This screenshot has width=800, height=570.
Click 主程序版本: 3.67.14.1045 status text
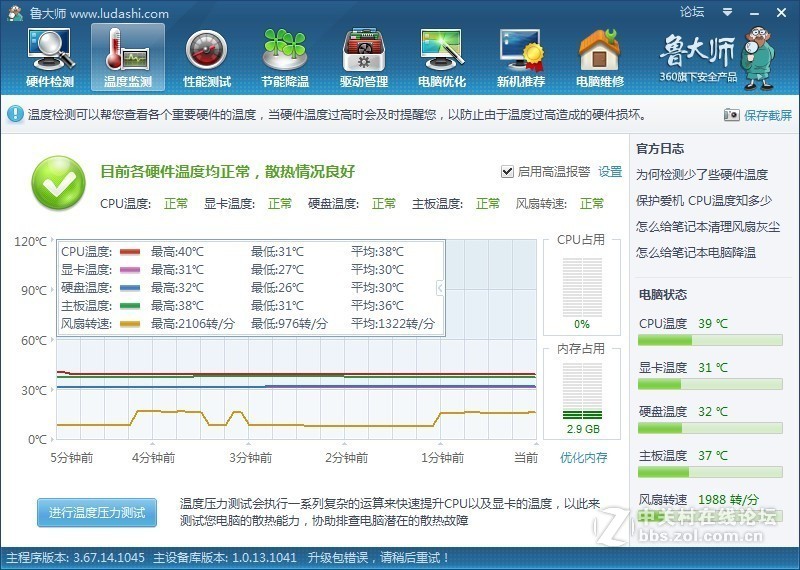76,558
